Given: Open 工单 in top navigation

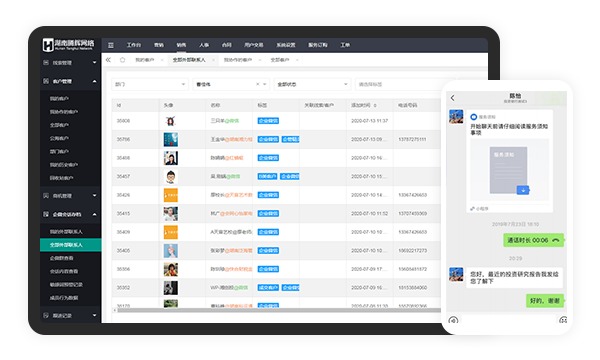Looking at the screenshot, I should point(345,45).
